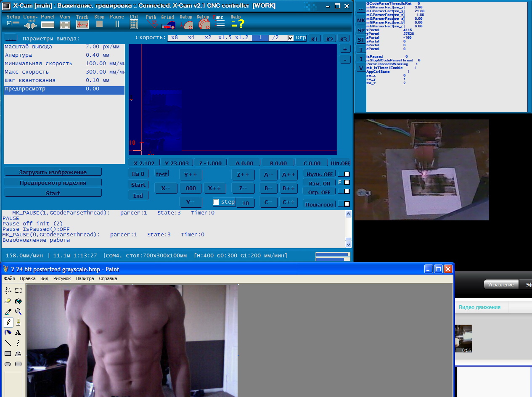This screenshot has height=397, width=532.
Task: Select the Eraser tool in Paint
Action: [x=8, y=301]
